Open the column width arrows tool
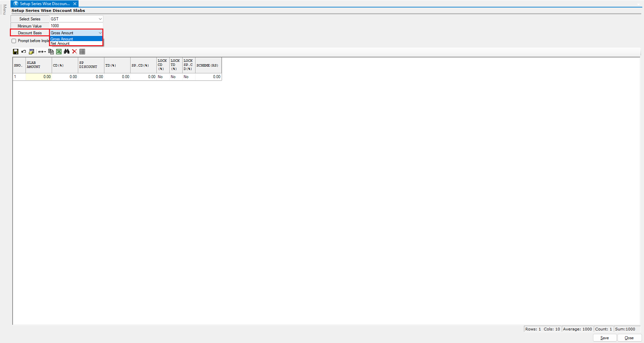 click(x=42, y=52)
